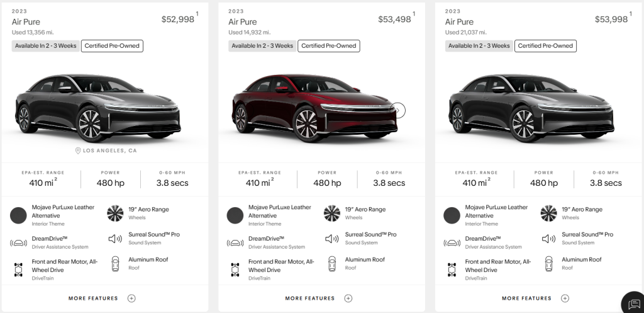Select Mojave interior color swatch, third card

[452, 215]
